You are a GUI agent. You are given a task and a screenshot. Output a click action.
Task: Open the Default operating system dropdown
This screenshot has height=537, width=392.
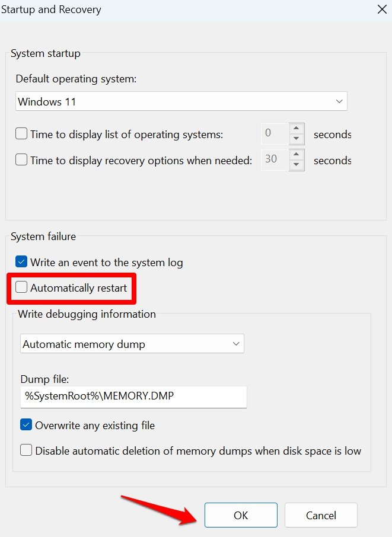[x=181, y=101]
